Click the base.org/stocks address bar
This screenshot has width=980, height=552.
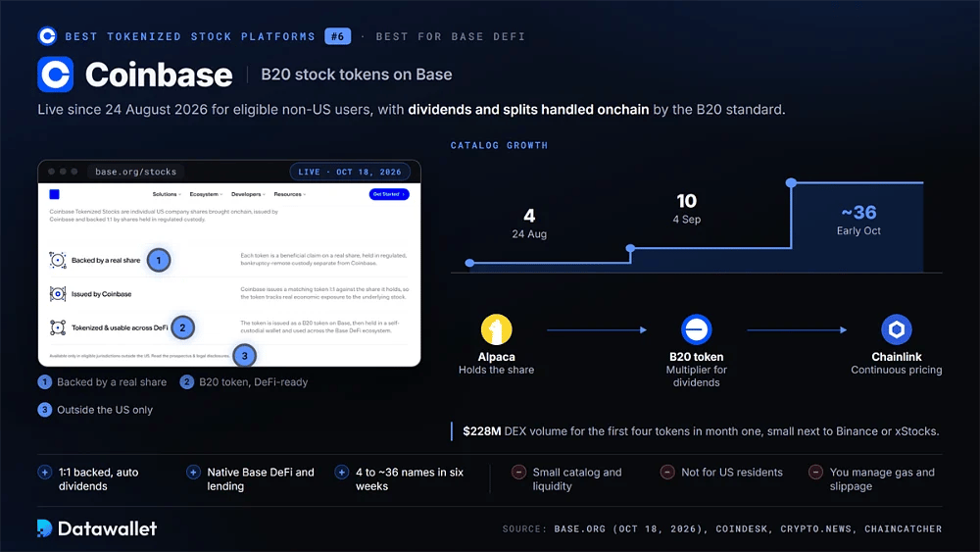pyautogui.click(x=135, y=172)
